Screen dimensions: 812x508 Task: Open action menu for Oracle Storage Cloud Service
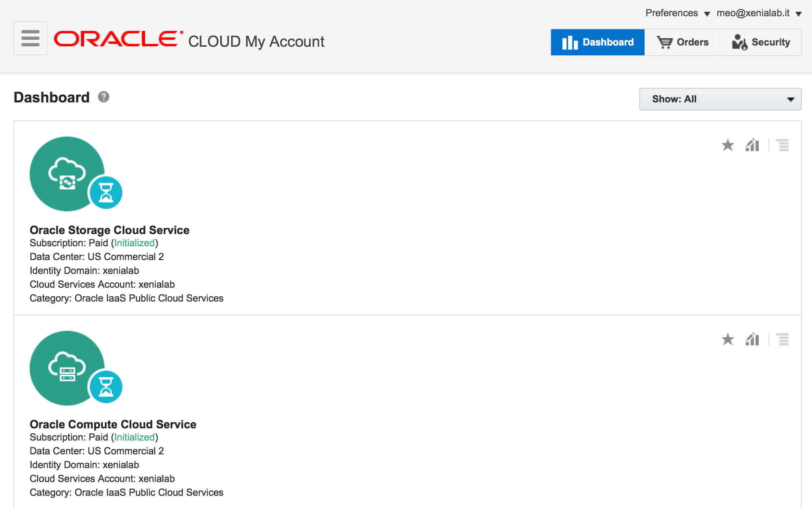pyautogui.click(x=783, y=145)
